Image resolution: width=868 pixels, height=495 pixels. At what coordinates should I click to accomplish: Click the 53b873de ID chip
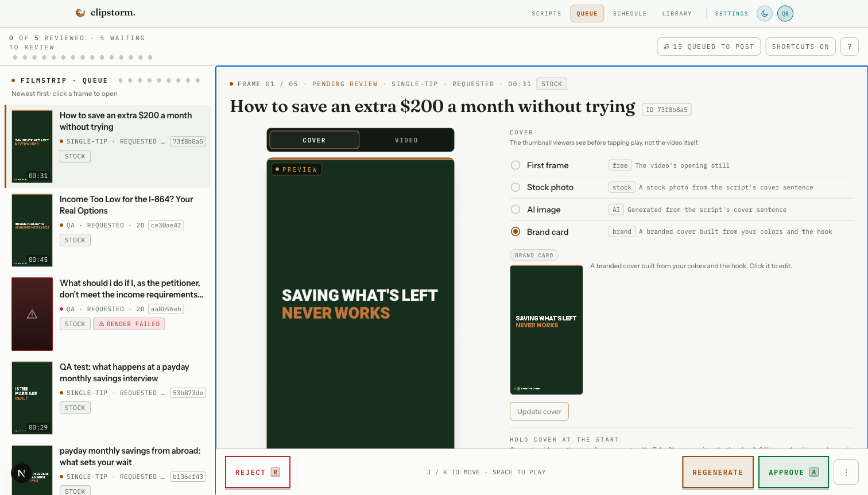click(x=188, y=393)
